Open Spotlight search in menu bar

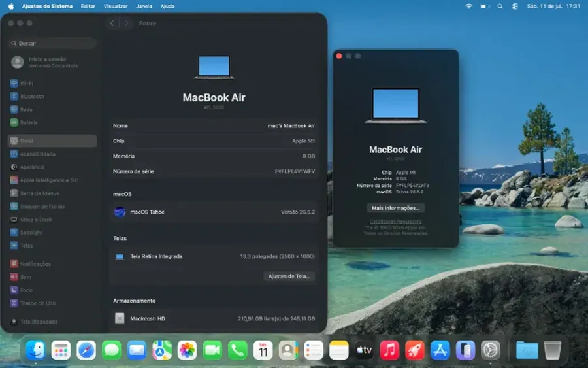point(500,6)
